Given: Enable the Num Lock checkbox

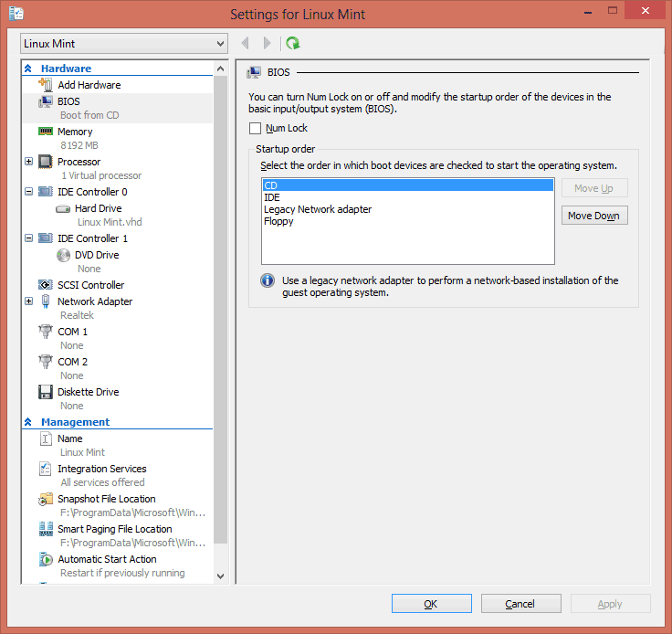Looking at the screenshot, I should [255, 128].
